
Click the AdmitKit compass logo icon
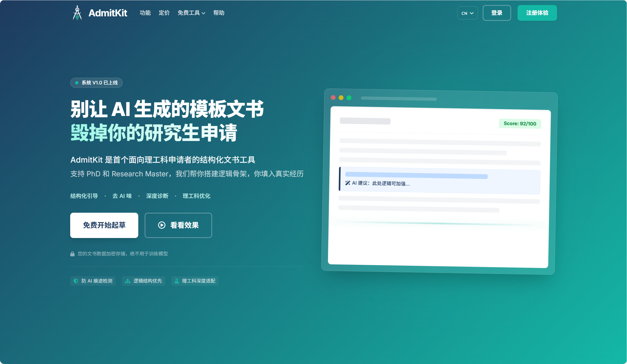(x=77, y=13)
